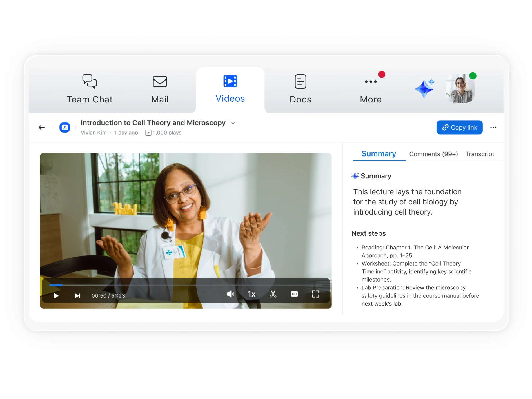Open the ellipsis options menu near Copy link
Screen dimensions: 532x399
(493, 127)
